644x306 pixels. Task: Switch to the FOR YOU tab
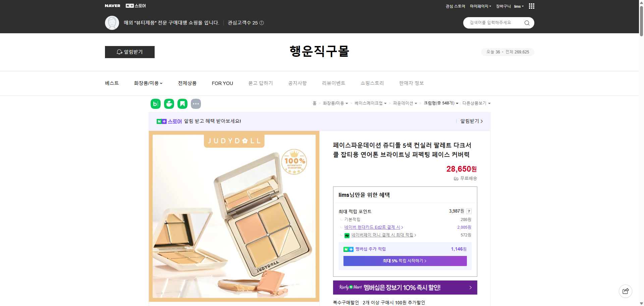click(x=222, y=83)
